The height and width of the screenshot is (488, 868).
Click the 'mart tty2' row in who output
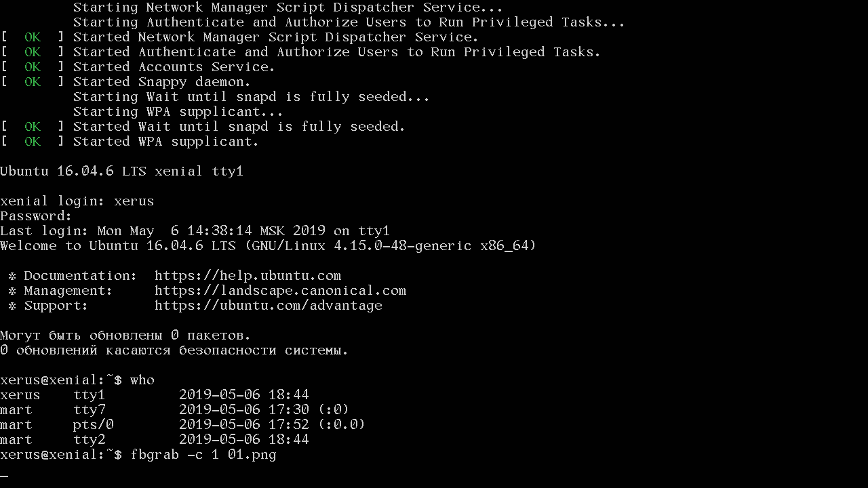coord(154,440)
